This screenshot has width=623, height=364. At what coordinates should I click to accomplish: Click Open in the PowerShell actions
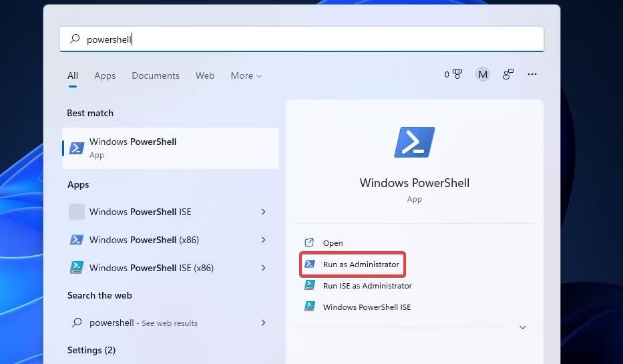pyautogui.click(x=333, y=243)
